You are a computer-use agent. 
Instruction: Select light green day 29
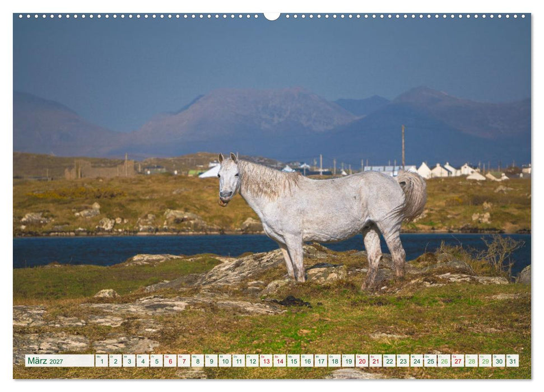coord(485,361)
